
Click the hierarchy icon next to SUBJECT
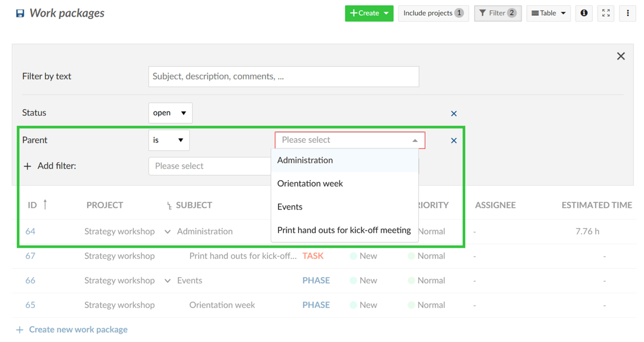[x=169, y=206]
